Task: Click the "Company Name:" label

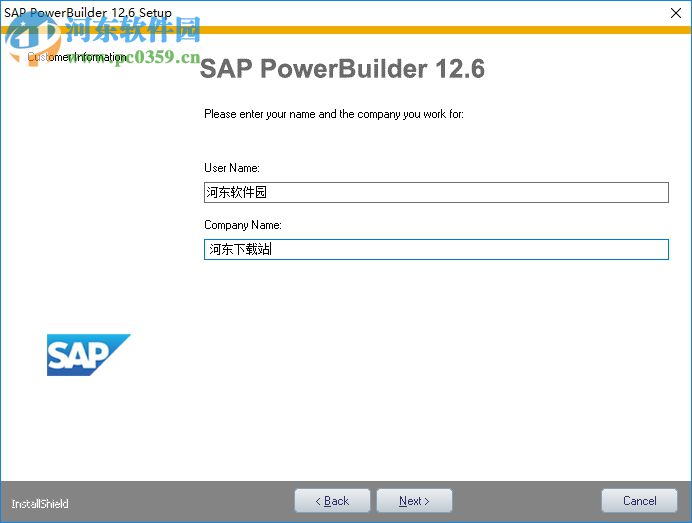Action: pyautogui.click(x=243, y=225)
